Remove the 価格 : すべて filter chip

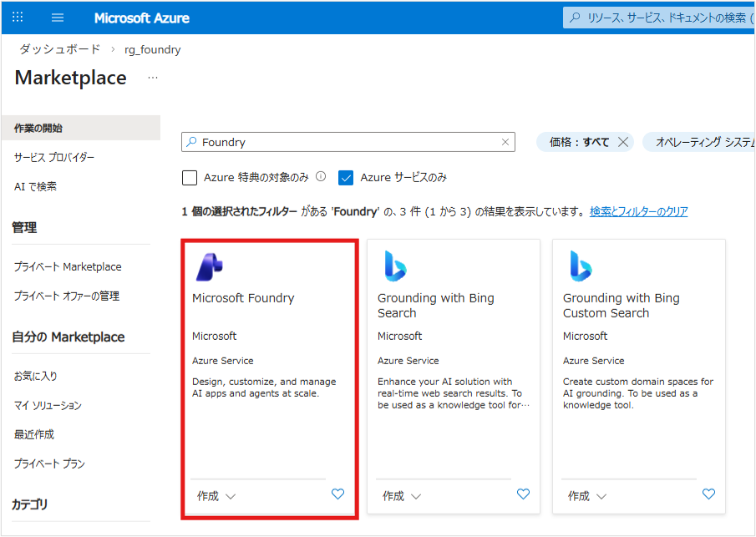(x=622, y=142)
